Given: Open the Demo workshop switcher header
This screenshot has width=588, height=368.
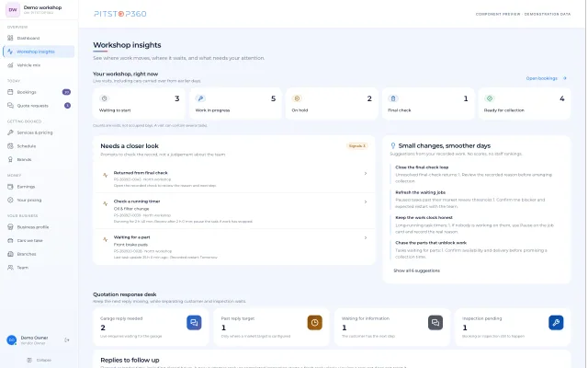Looking at the screenshot, I should point(39,10).
